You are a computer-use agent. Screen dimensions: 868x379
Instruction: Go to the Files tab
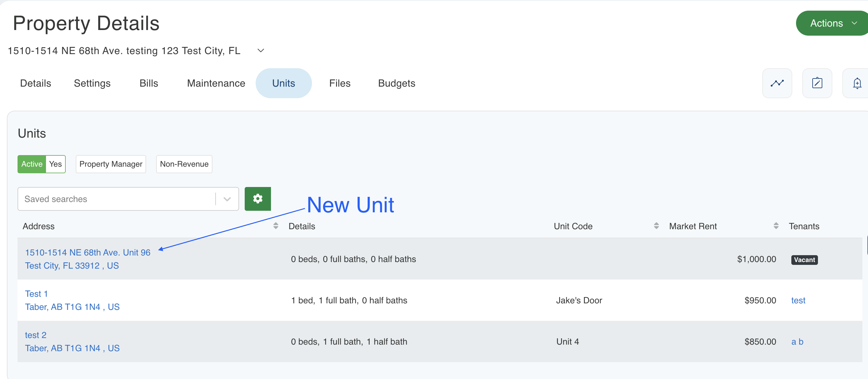coord(340,83)
